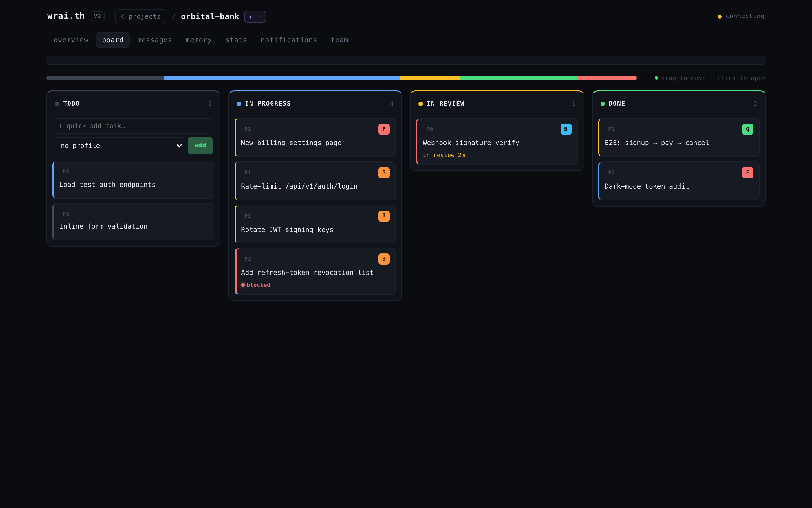This screenshot has height=508, width=812.
Task: Click the TODO column grey dot
Action: click(57, 104)
